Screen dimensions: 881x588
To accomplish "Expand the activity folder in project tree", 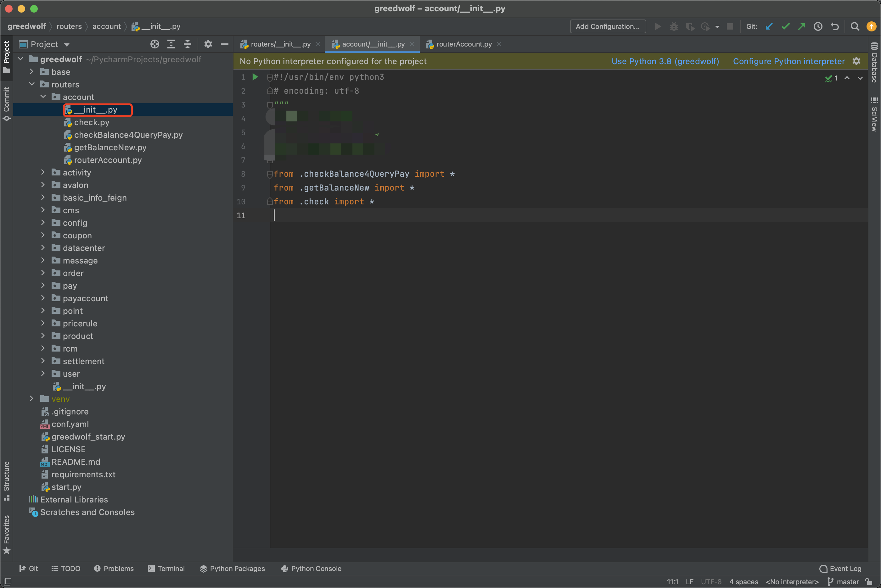I will coord(43,173).
